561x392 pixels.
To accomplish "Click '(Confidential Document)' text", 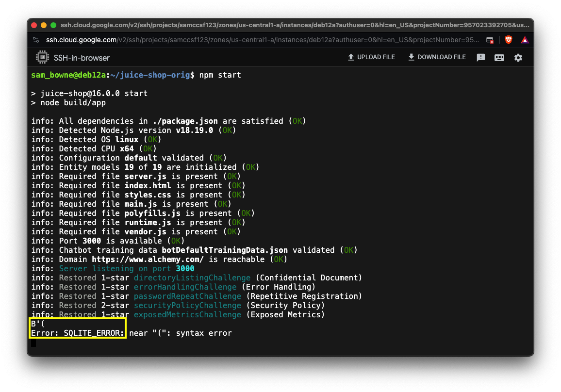I will pos(309,278).
